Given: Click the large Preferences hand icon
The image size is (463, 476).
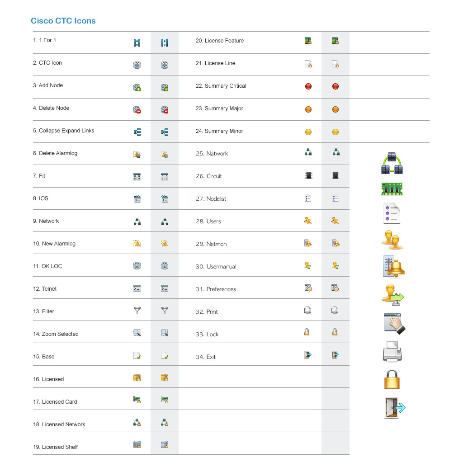Looking at the screenshot, I should point(394,324).
